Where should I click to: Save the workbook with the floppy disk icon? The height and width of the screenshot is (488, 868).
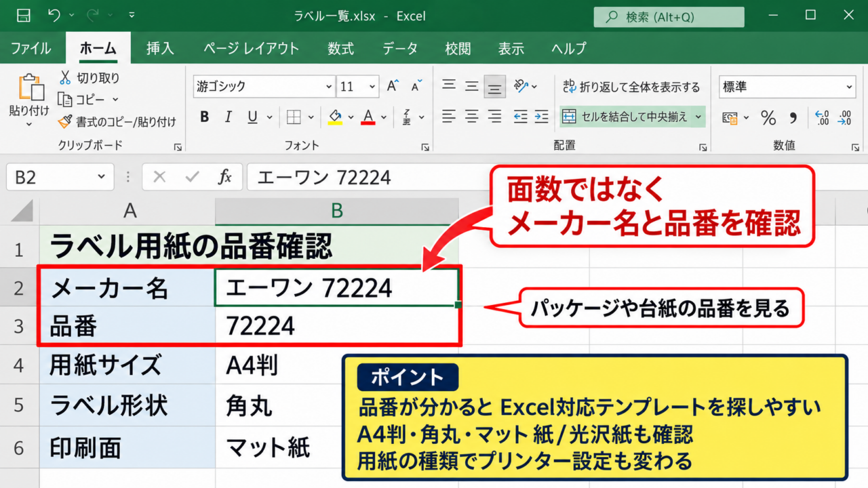click(22, 16)
